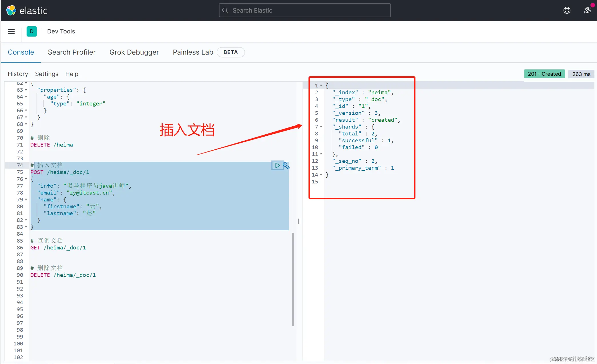The image size is (597, 364).
Task: Click the send request play icon
Action: pos(277,165)
